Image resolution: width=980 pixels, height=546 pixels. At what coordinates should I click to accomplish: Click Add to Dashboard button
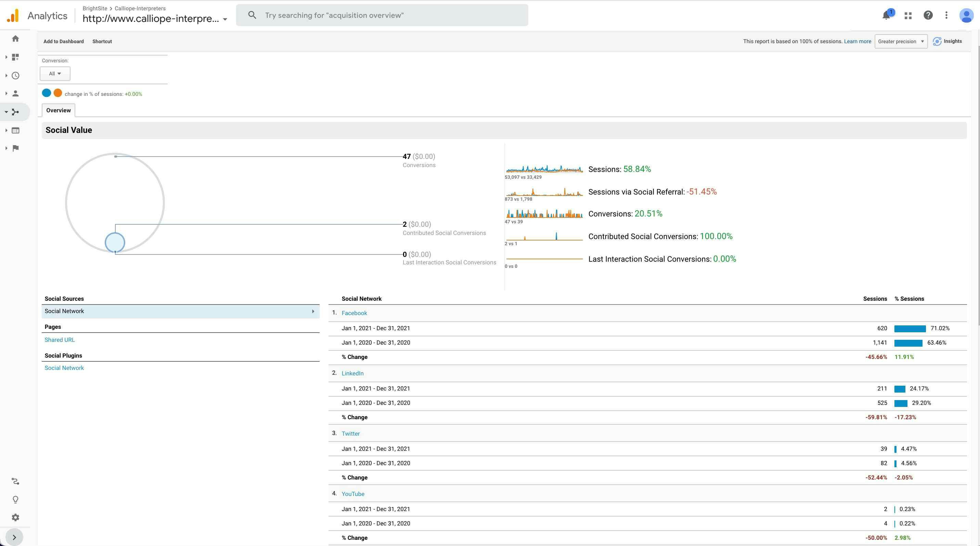click(64, 41)
